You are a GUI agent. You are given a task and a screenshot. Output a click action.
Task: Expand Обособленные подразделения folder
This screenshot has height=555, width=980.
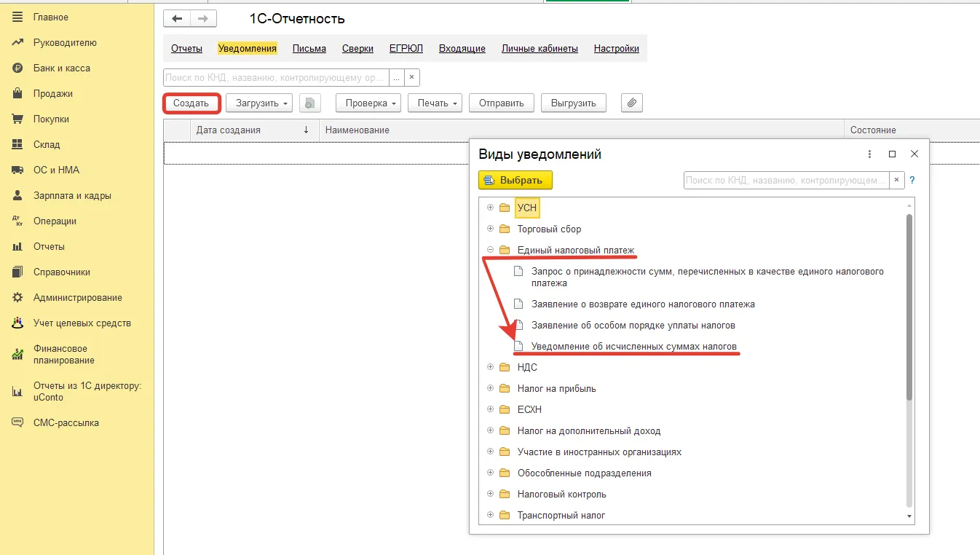click(x=490, y=473)
